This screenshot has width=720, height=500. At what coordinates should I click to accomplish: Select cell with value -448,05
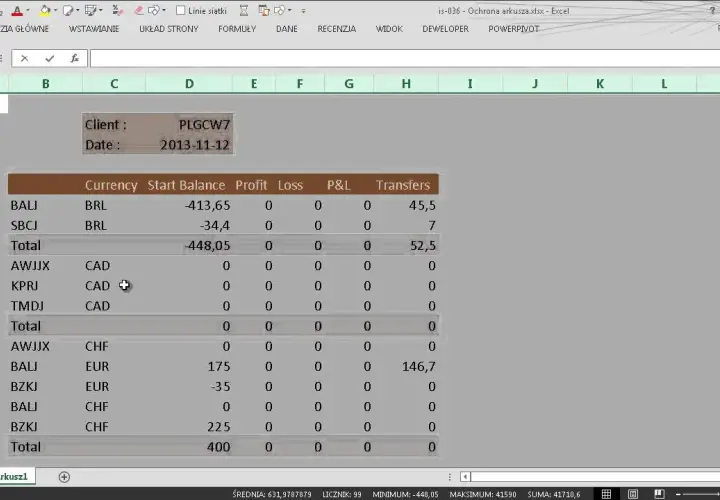189,245
